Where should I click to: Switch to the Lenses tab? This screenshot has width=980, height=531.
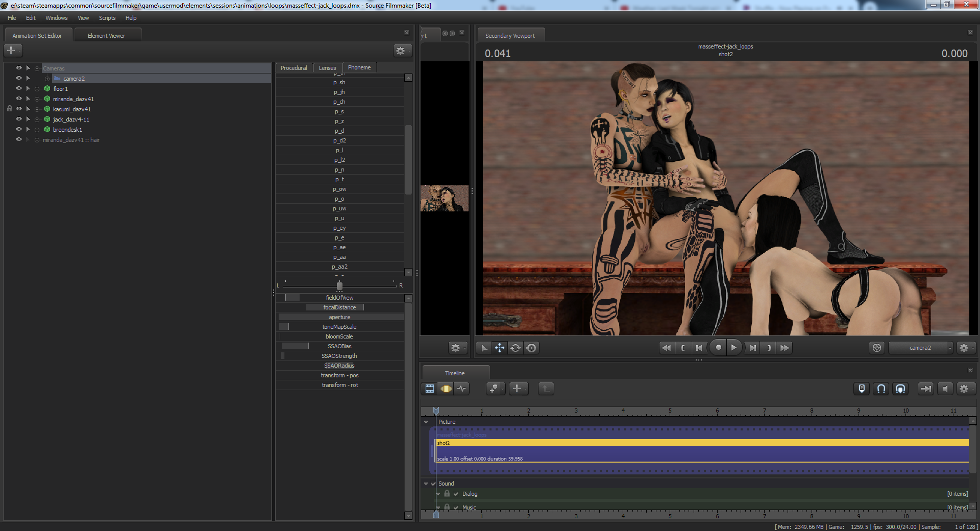[328, 68]
